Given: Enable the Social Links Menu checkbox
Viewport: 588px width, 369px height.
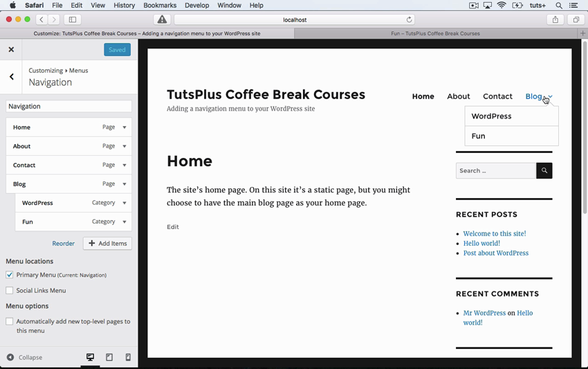Looking at the screenshot, I should pyautogui.click(x=10, y=290).
